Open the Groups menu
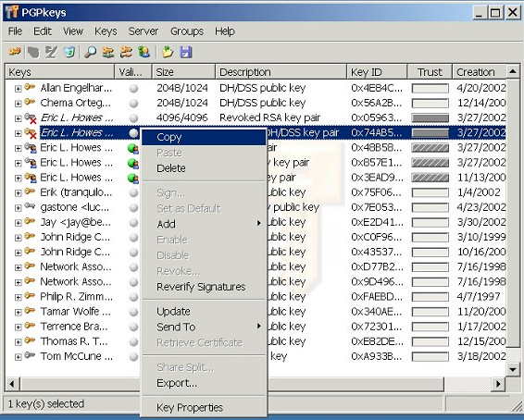Image resolution: width=524 pixels, height=420 pixels. 187,31
